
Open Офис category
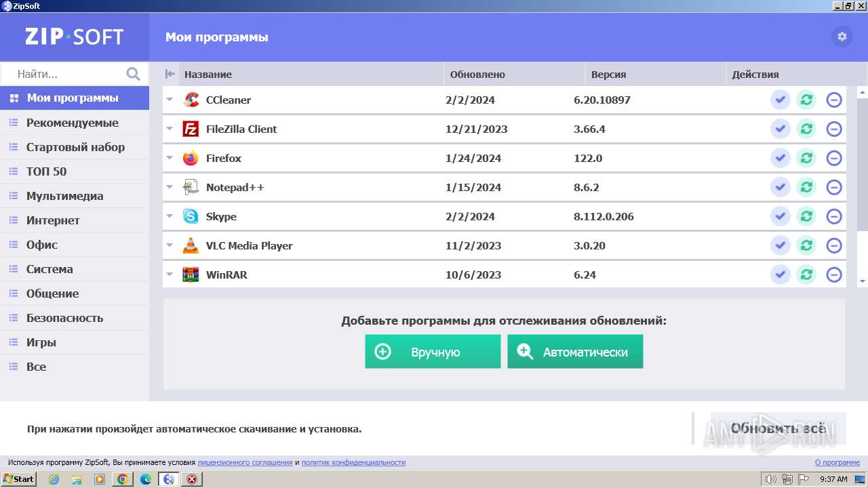click(75, 245)
